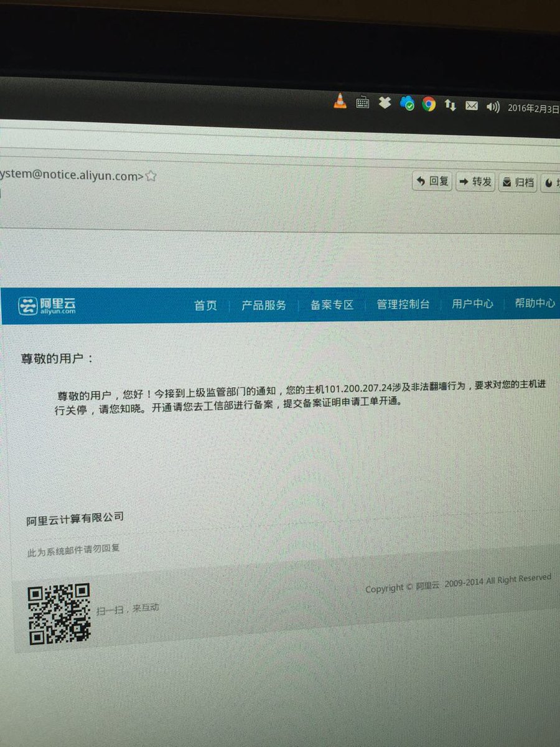Click the Copyright © 阿里云 2009-2014 footer

pos(458,583)
